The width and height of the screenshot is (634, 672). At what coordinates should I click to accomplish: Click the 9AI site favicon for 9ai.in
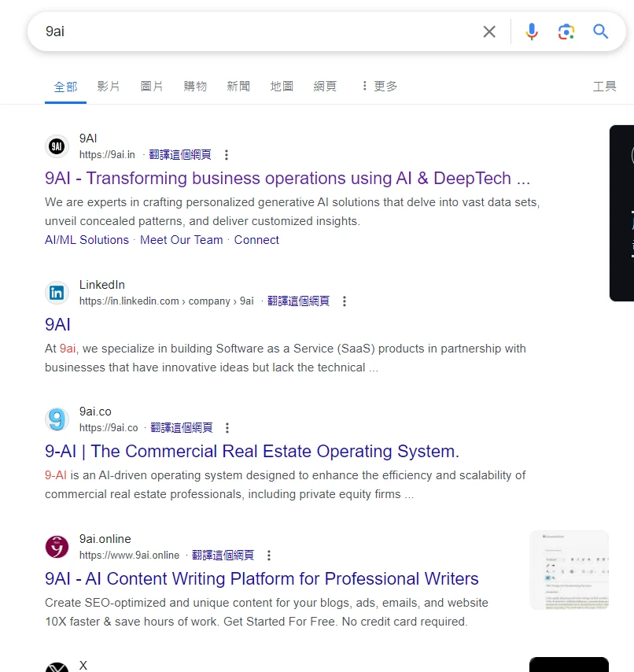(x=57, y=146)
